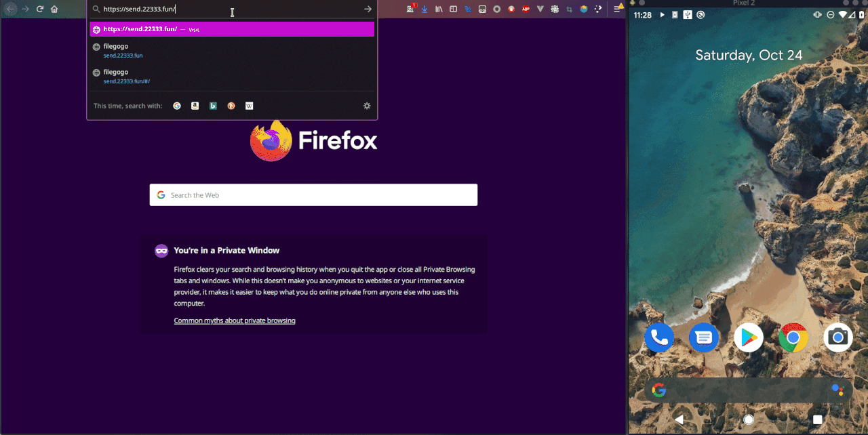Click the arrow to visit the typed URL
The image size is (868, 435).
368,9
